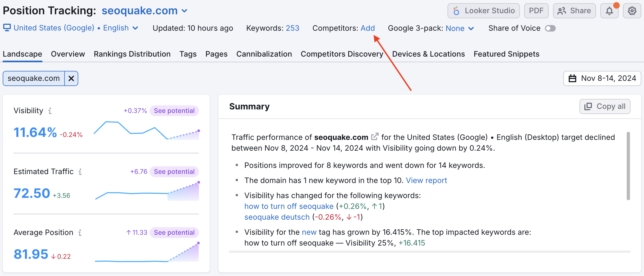Click the Estimated Traffic trend chart
The height and width of the screenshot is (276, 644).
(x=147, y=191)
